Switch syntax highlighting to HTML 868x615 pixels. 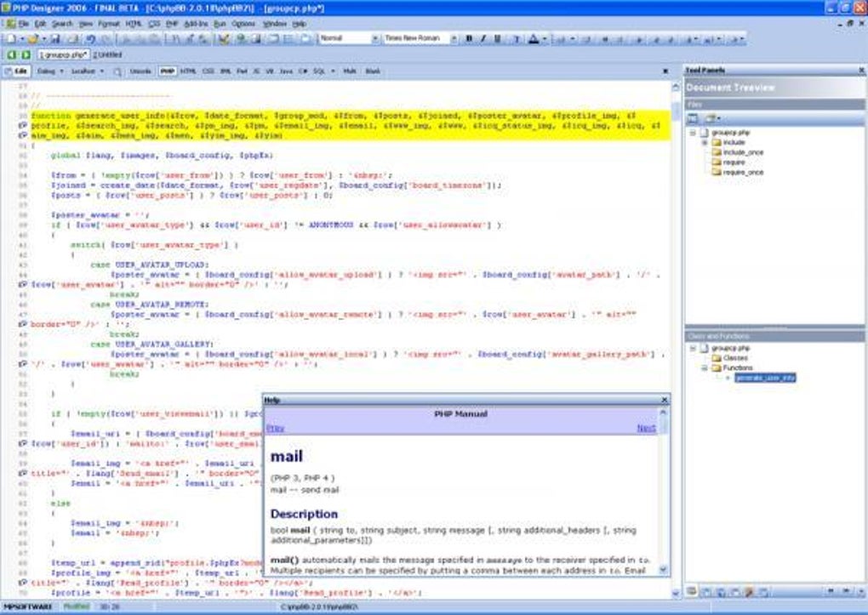tap(188, 71)
